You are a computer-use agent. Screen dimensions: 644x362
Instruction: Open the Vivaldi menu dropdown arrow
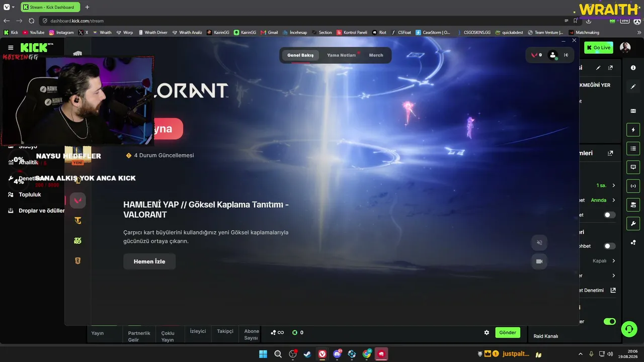[13, 7]
